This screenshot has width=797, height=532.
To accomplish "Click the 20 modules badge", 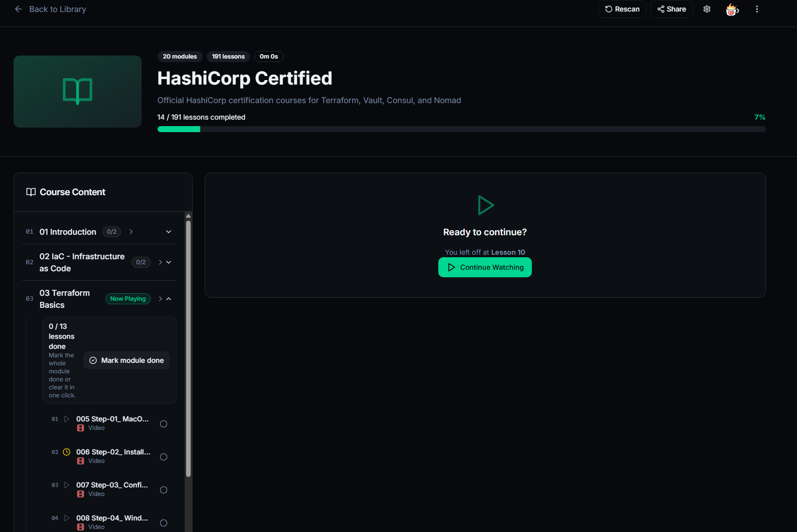I will coord(180,57).
